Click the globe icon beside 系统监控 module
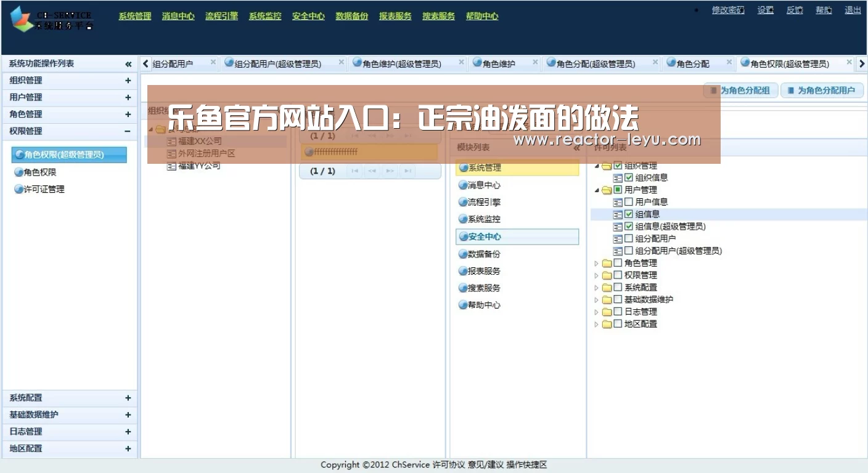The image size is (868, 473). [x=463, y=219]
